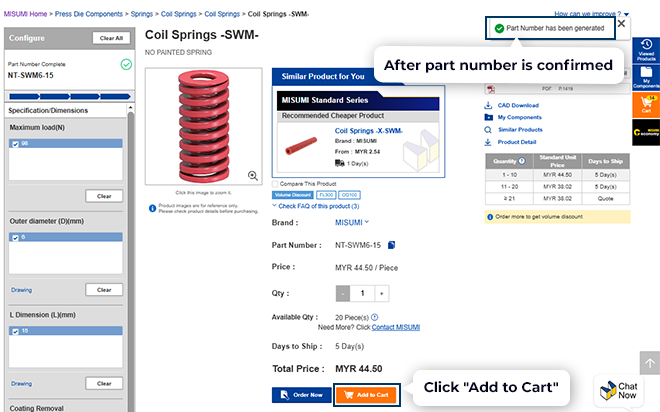The image size is (660, 412).
Task: Zoom the spring image with magnifier icon
Action: point(253,175)
